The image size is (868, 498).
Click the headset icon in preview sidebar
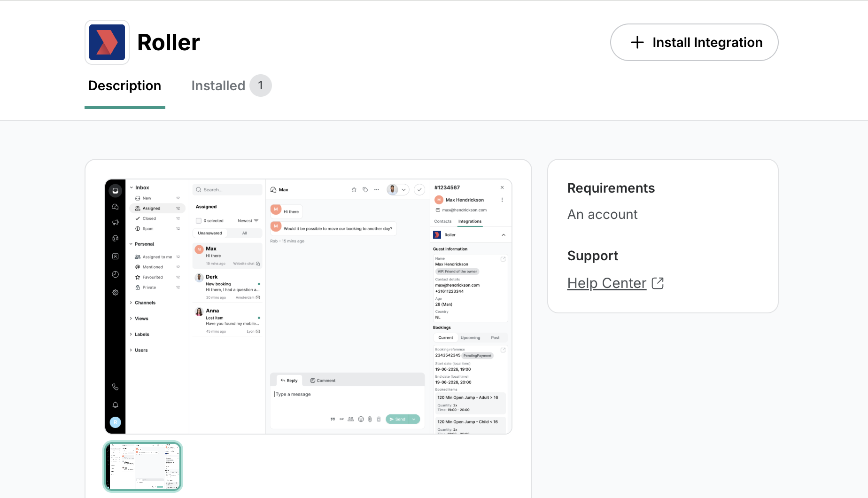coord(115,239)
